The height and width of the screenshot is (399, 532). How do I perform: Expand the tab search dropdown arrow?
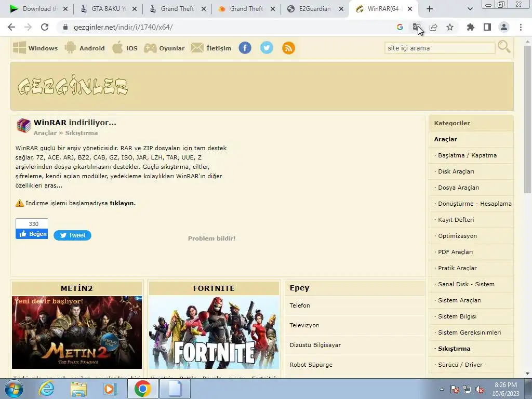tap(470, 9)
